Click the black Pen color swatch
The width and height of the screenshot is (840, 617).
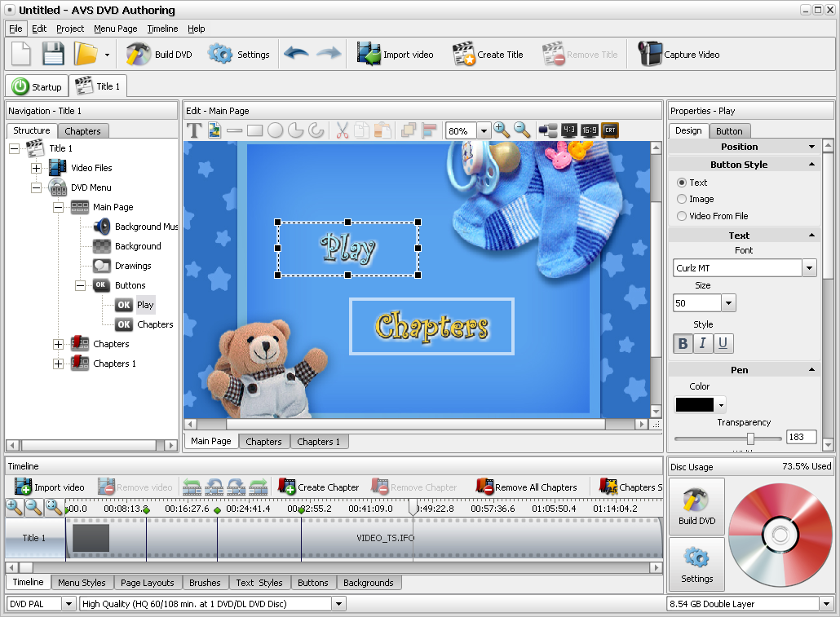point(694,404)
